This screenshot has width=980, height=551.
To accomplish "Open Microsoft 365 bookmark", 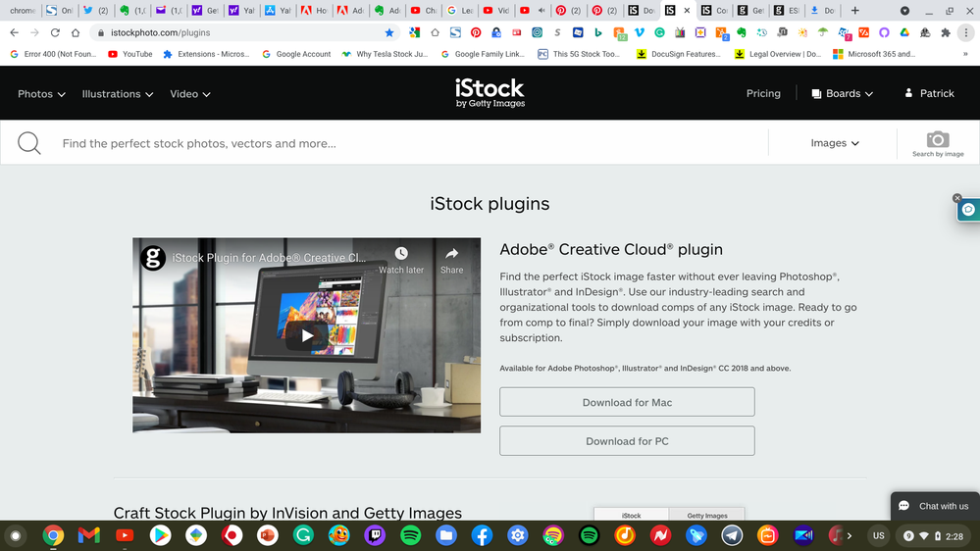I will (874, 54).
